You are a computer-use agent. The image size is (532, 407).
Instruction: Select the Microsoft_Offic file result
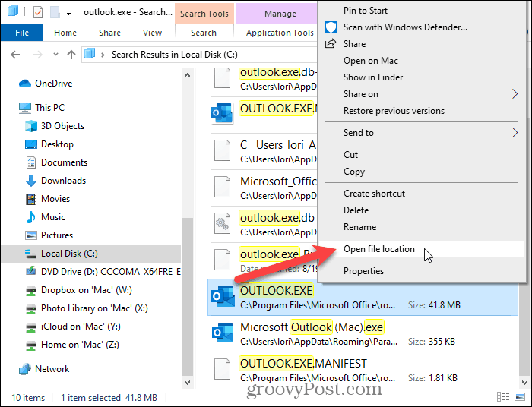(x=264, y=188)
